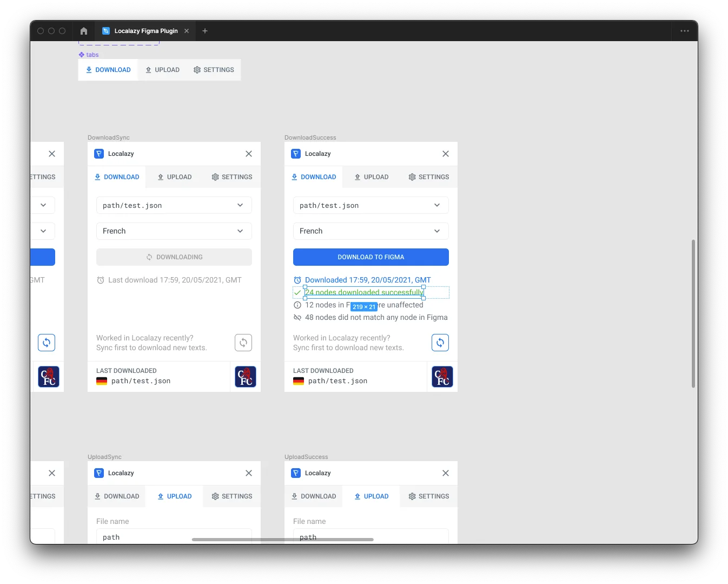Open the more options ellipsis at top right

coord(684,31)
